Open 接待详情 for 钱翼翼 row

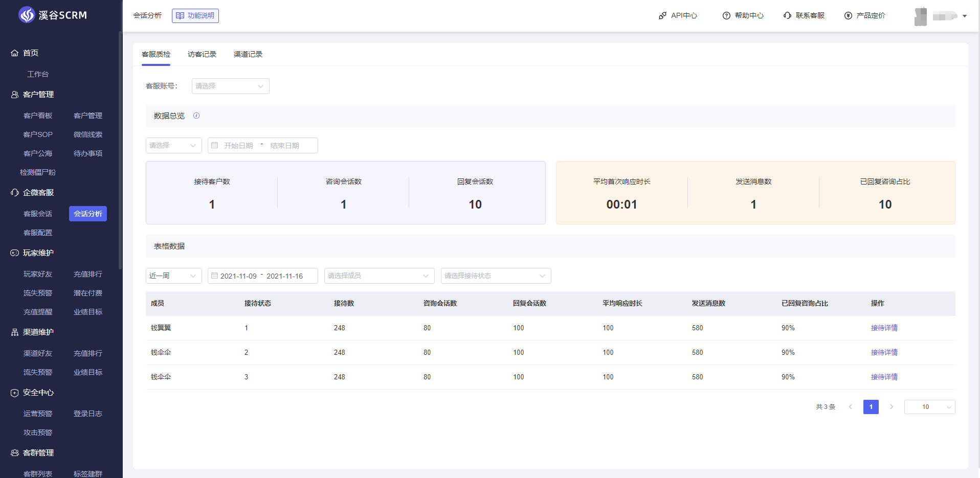click(x=884, y=328)
